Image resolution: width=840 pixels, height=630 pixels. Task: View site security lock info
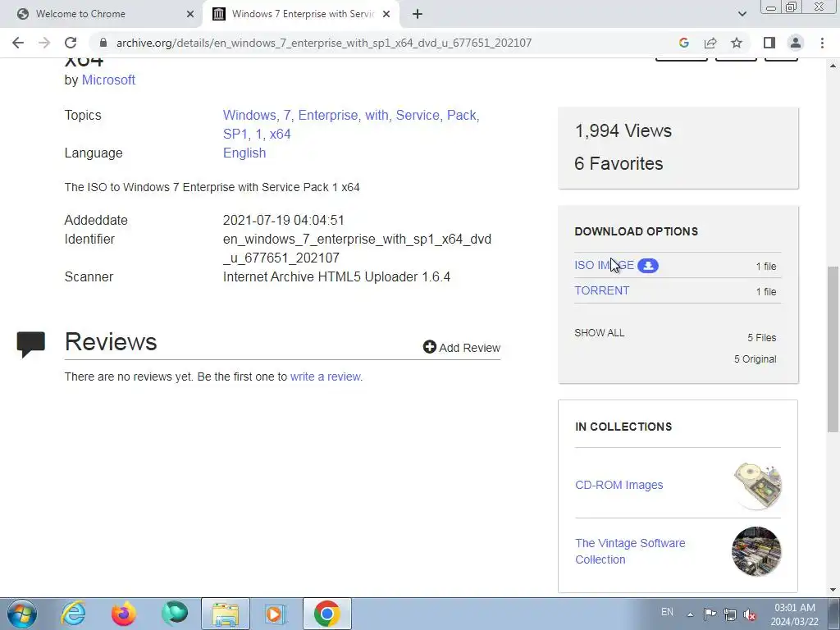(103, 43)
